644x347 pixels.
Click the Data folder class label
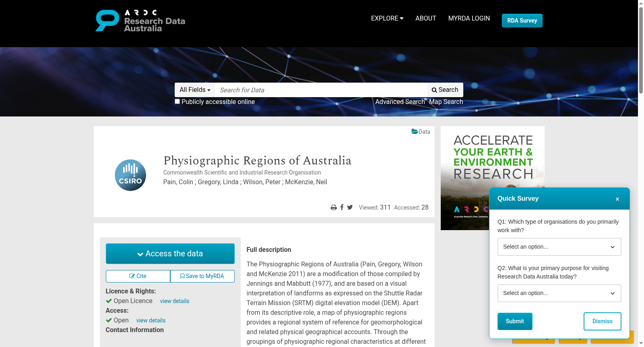421,132
